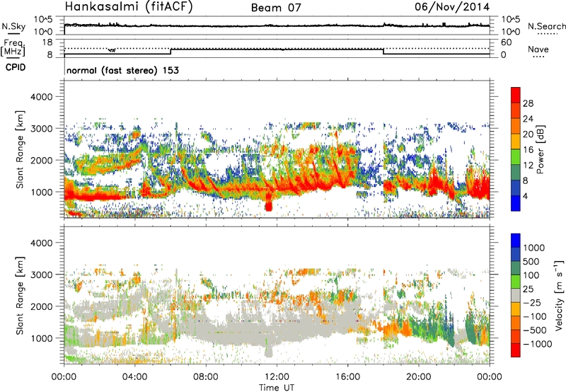Click the date '06/Nov/2014'

click(452, 6)
